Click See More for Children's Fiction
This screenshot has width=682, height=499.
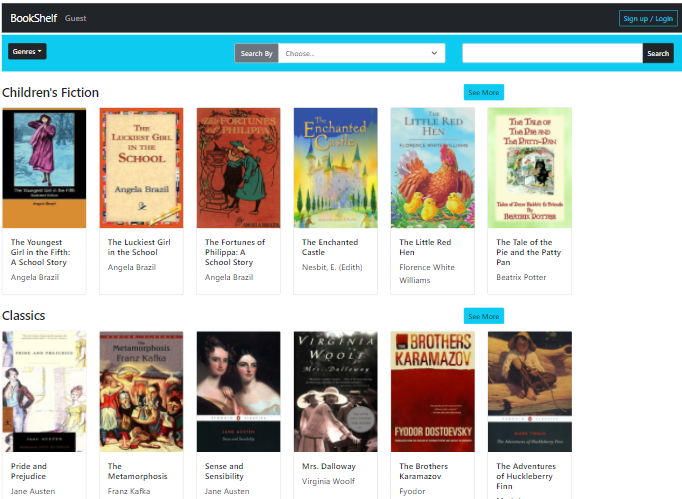pos(484,92)
